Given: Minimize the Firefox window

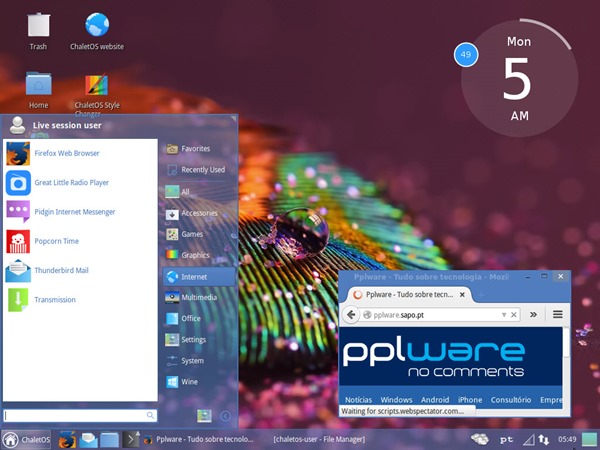Looking at the screenshot, I should click(x=528, y=277).
